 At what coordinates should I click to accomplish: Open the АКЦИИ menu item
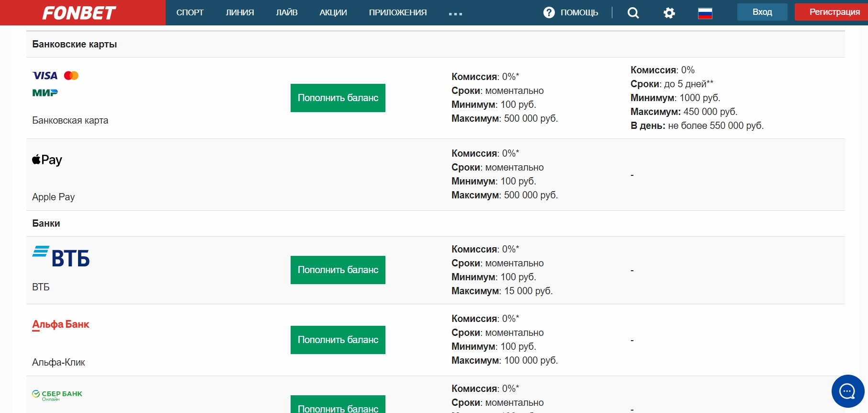pyautogui.click(x=333, y=12)
